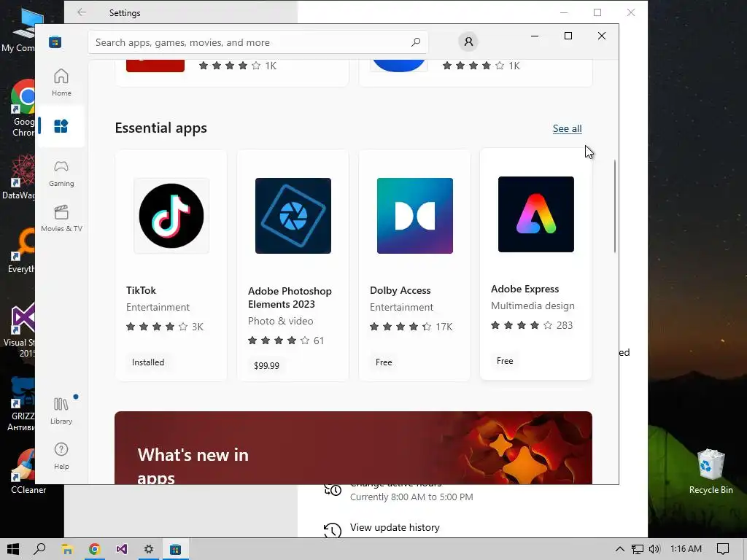The width and height of the screenshot is (747, 560).
Task: Open the Library in Store sidebar
Action: [x=61, y=411]
